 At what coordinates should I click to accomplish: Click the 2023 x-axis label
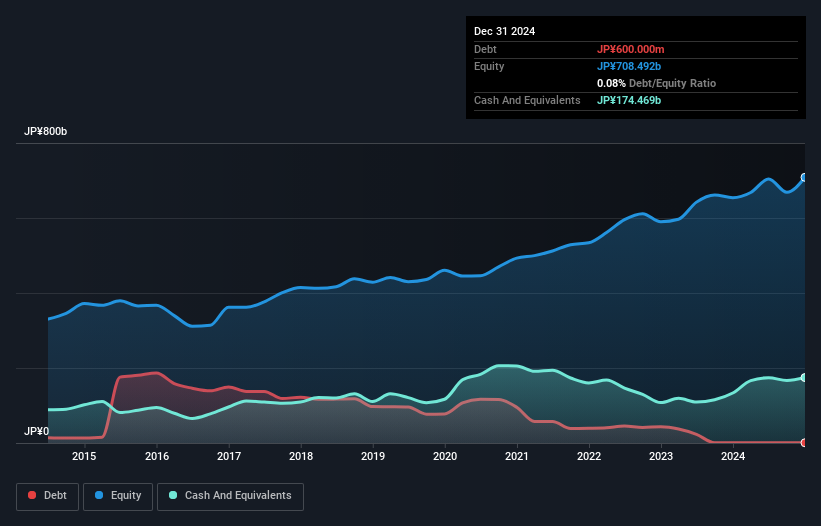coord(661,456)
